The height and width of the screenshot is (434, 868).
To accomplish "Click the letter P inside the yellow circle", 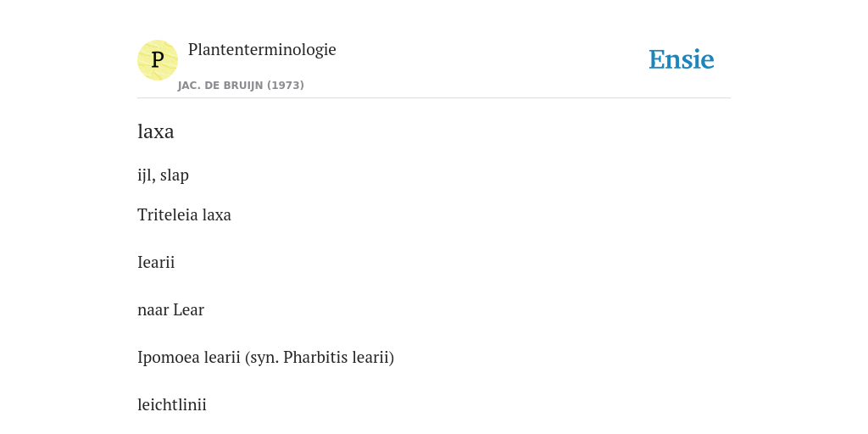I will (157, 60).
